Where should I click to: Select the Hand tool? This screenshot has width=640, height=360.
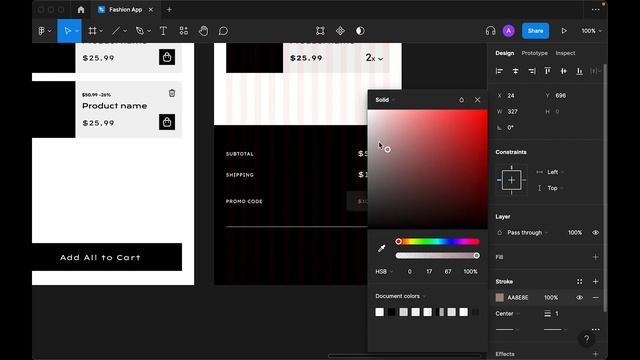tap(203, 31)
